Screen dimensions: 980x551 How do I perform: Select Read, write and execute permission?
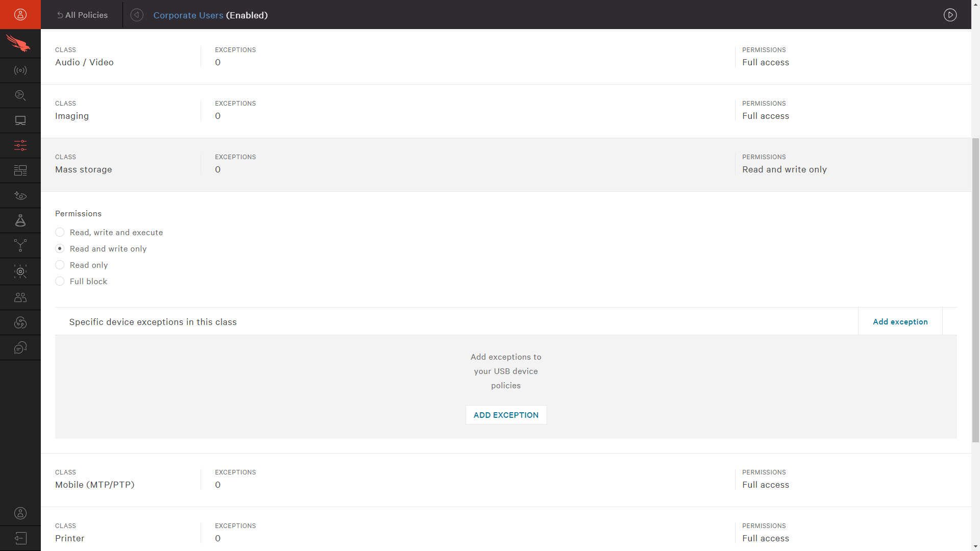(x=59, y=232)
